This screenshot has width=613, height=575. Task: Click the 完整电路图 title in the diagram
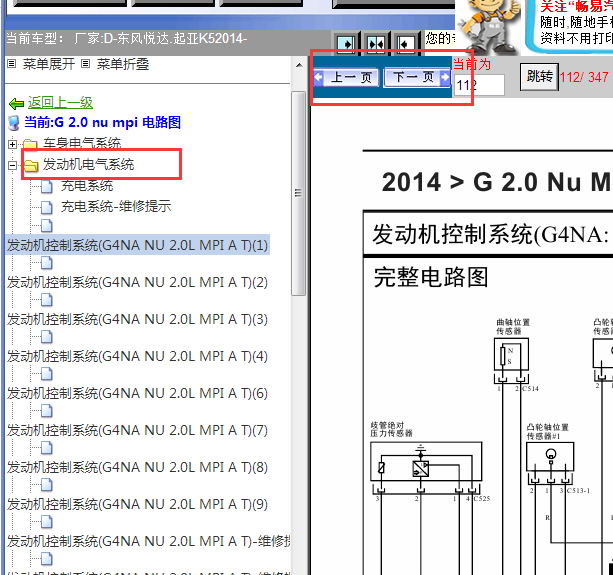click(431, 277)
